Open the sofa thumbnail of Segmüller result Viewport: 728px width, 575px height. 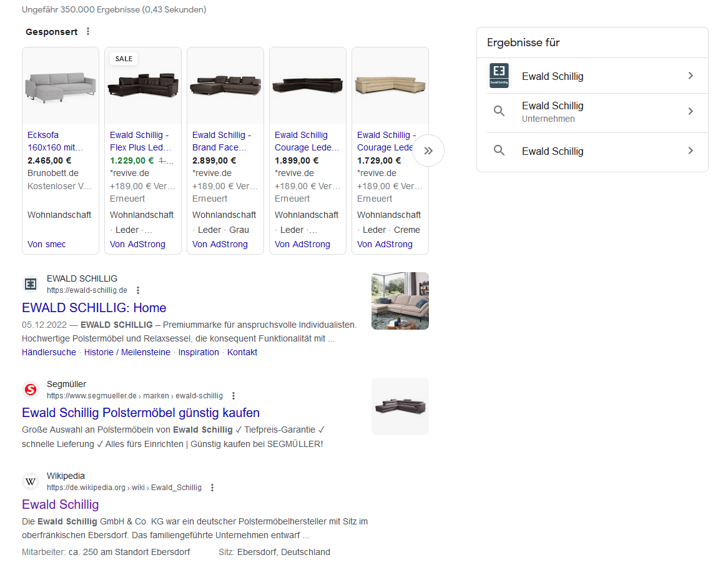tap(400, 406)
